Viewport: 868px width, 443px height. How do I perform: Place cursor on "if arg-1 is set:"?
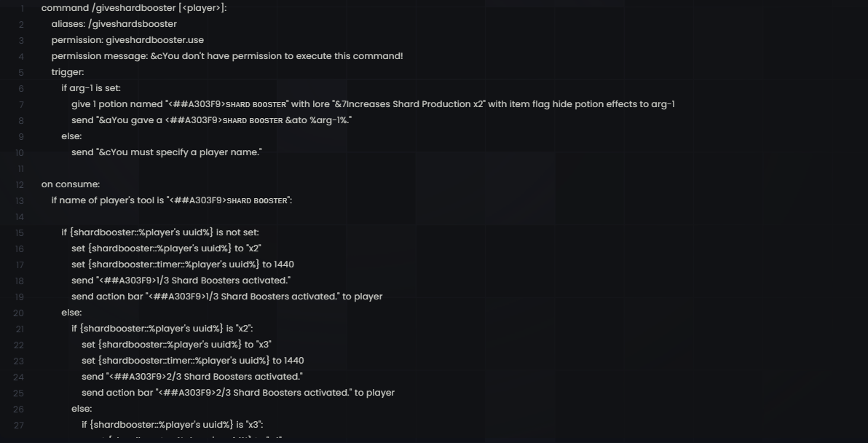[91, 88]
